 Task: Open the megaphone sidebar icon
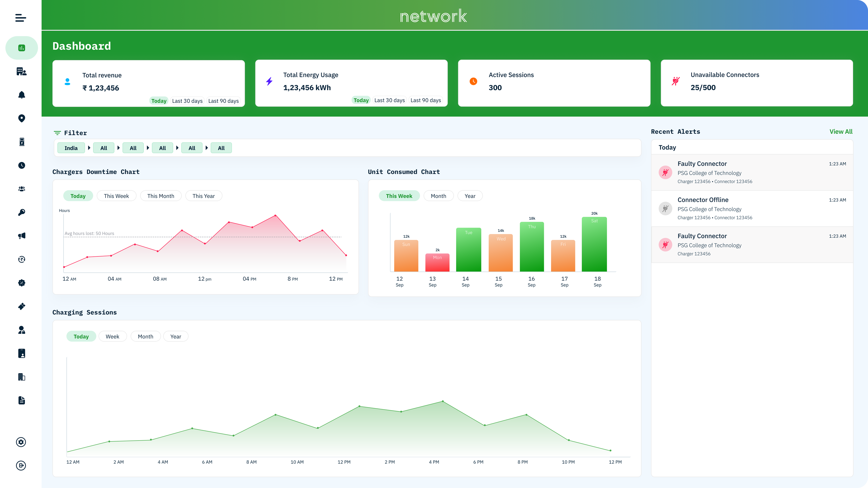point(22,236)
